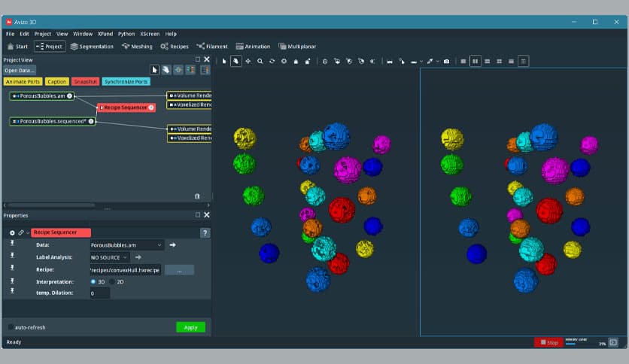Enable the auto-refresh checkbox
The height and width of the screenshot is (364, 629).
pos(11,327)
